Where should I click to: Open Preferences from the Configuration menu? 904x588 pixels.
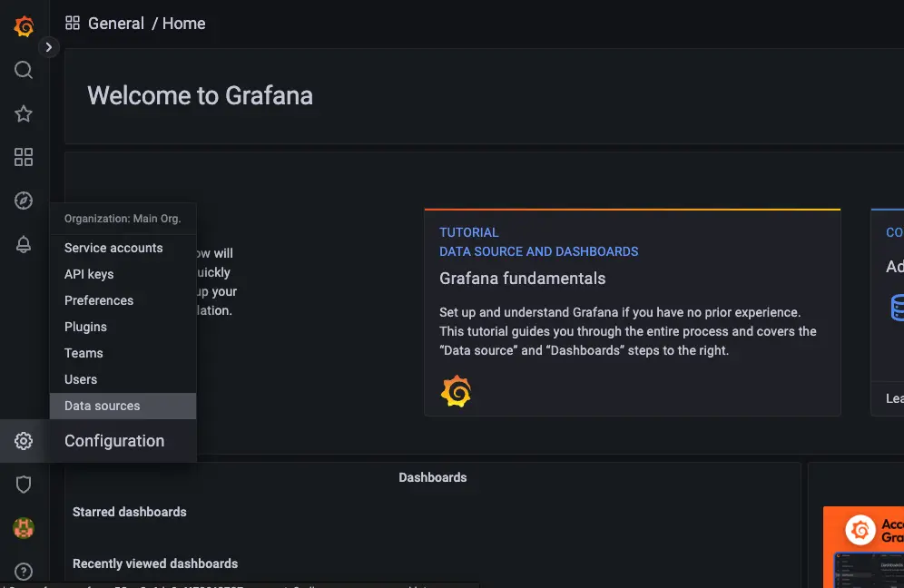(99, 300)
